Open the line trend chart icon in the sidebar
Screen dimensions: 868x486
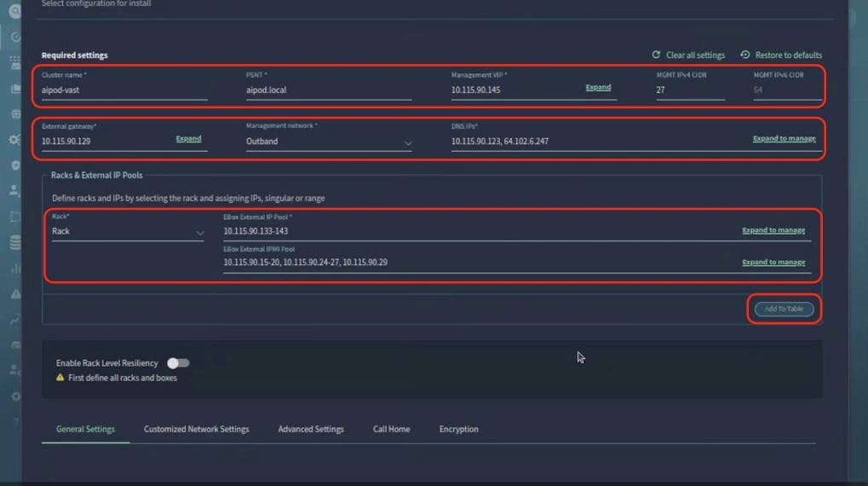click(x=15, y=319)
